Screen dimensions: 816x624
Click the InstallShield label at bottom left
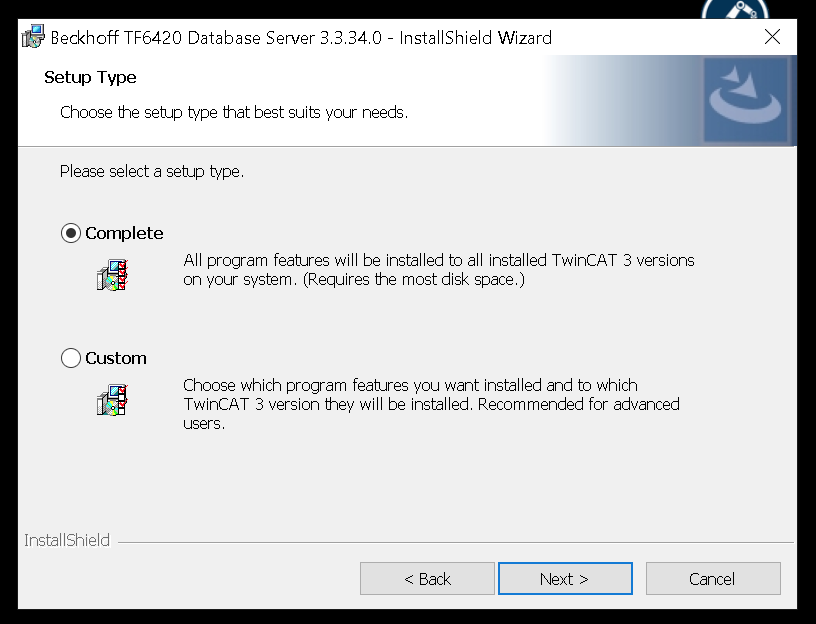(67, 540)
